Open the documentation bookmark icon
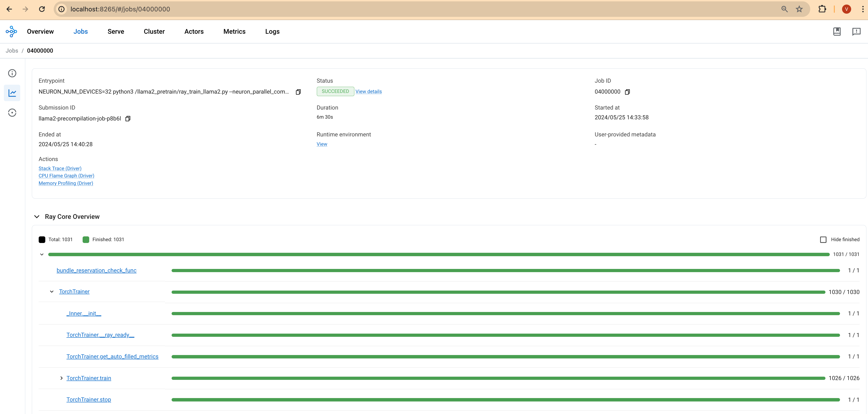The image size is (868, 414). tap(837, 31)
